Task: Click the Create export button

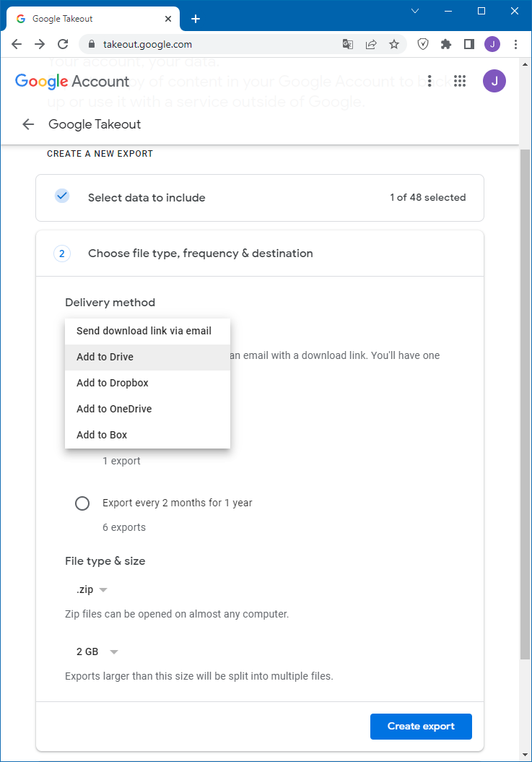Action: pos(421,727)
